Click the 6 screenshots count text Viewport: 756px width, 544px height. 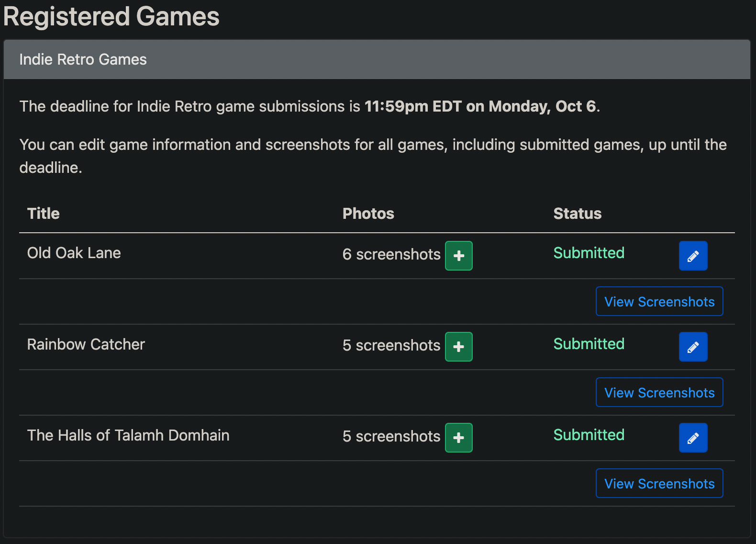pyautogui.click(x=391, y=254)
